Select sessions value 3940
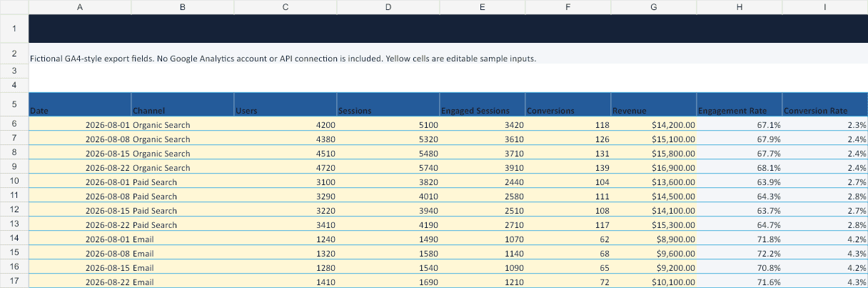This screenshot has width=868, height=288. 388,210
